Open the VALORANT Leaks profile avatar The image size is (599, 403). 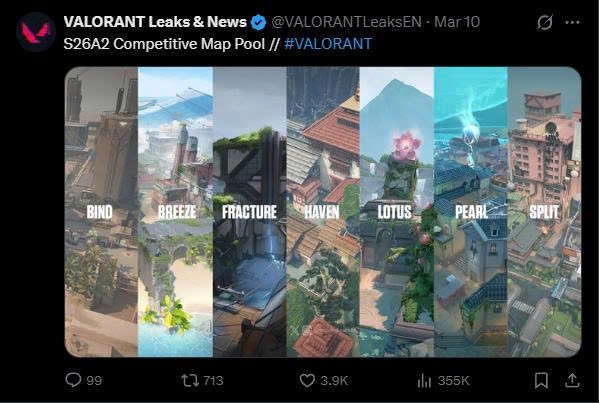[36, 32]
